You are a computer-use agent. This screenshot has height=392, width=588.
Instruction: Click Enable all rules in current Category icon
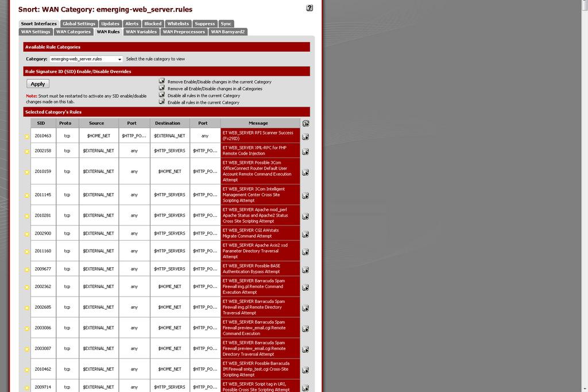pos(161,101)
